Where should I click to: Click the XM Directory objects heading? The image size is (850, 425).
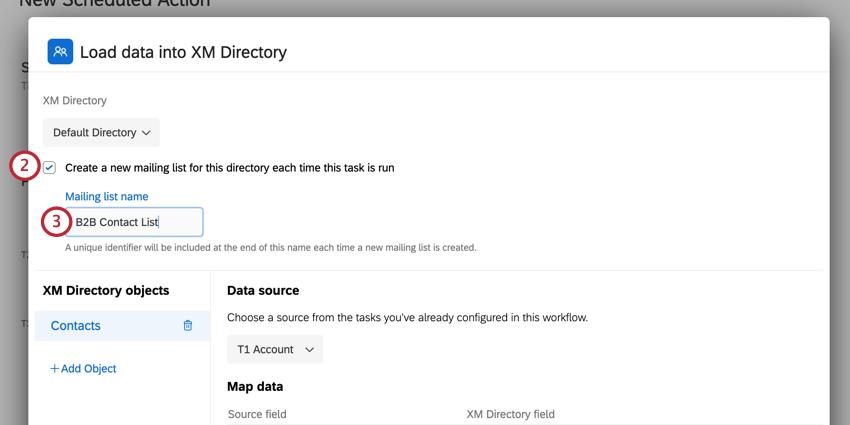[x=106, y=291]
